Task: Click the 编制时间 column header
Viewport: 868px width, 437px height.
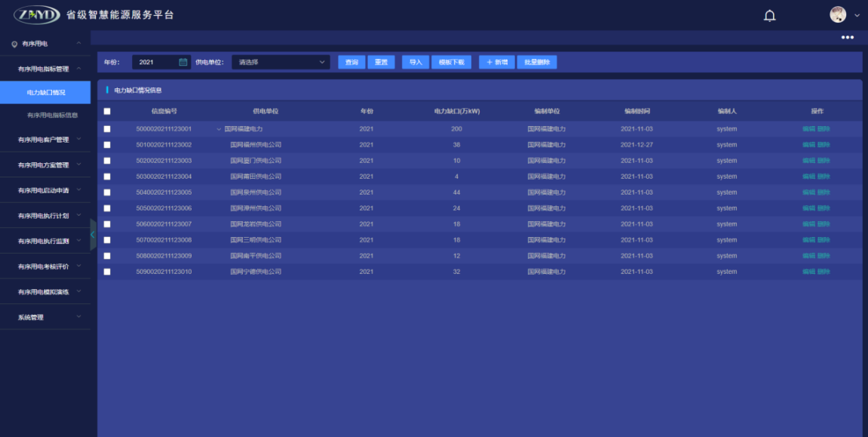Action: click(637, 112)
